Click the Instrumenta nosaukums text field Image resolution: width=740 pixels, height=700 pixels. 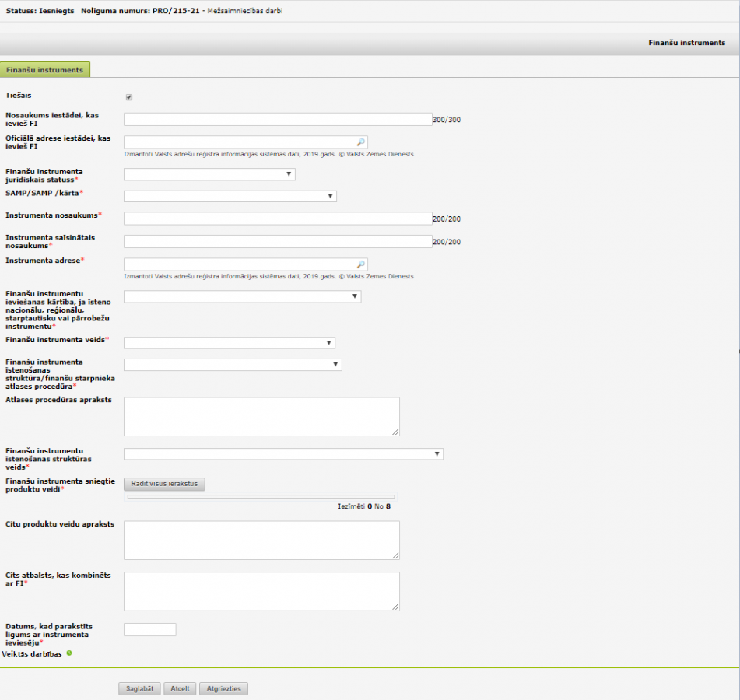(x=277, y=219)
